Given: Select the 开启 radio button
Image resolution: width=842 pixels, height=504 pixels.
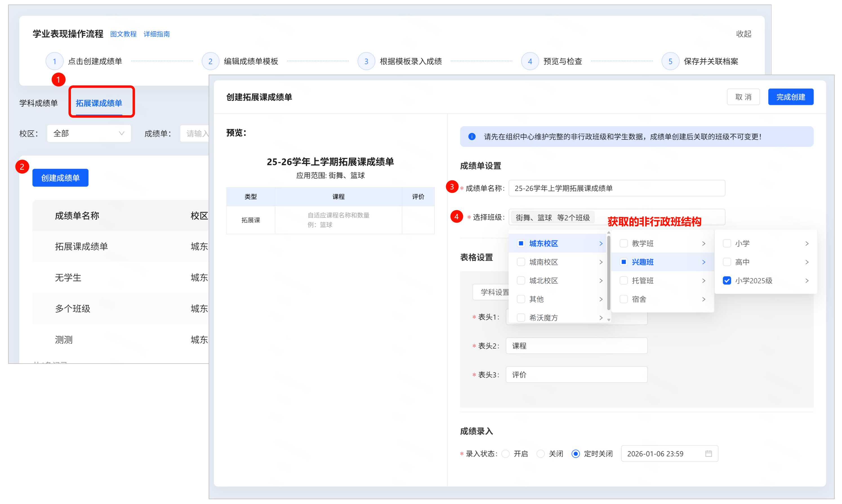Looking at the screenshot, I should click(505, 453).
